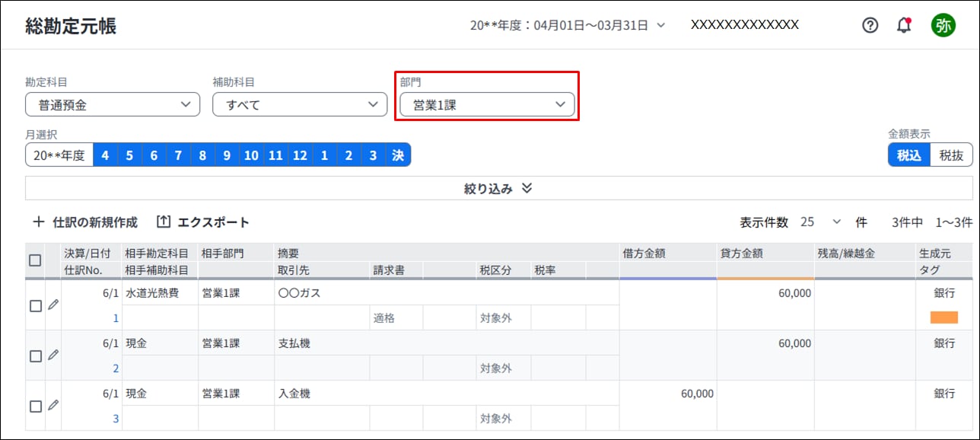
Task: Edit journal entry 1 with pencil icon
Action: coord(52,304)
